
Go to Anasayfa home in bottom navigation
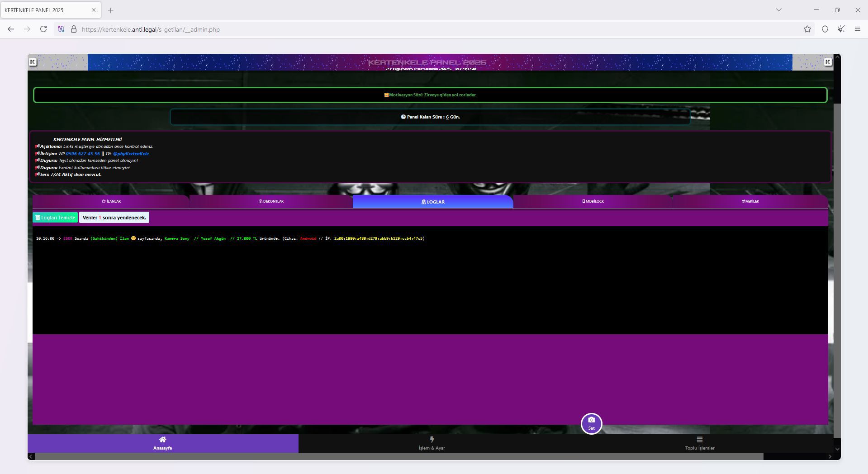click(x=162, y=443)
